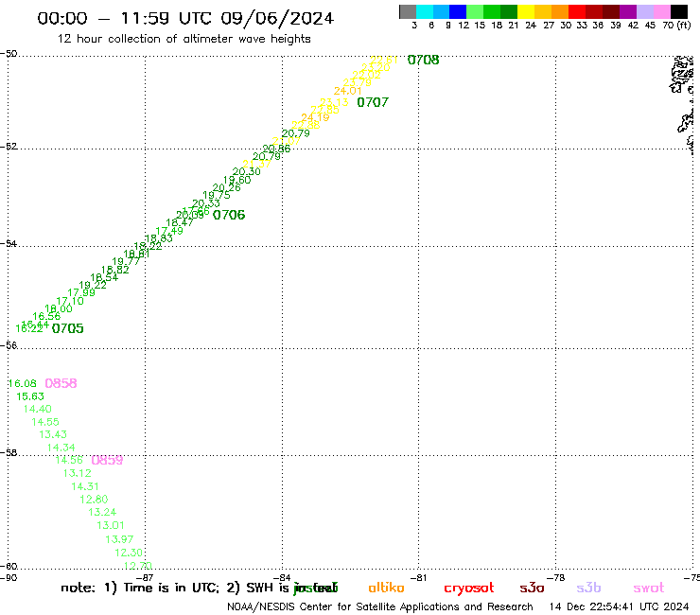This screenshot has width=700, height=615.
Task: Click the wave height value '14.55'
Action: click(45, 422)
